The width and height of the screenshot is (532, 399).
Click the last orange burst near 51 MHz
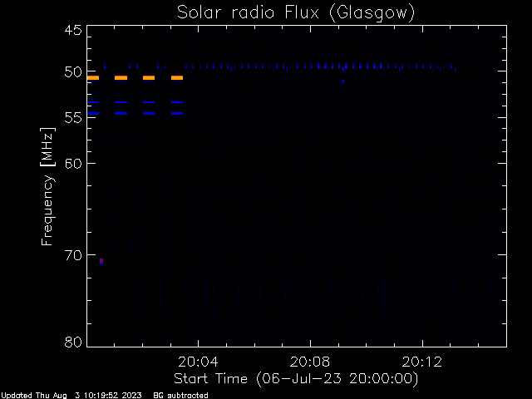click(177, 78)
